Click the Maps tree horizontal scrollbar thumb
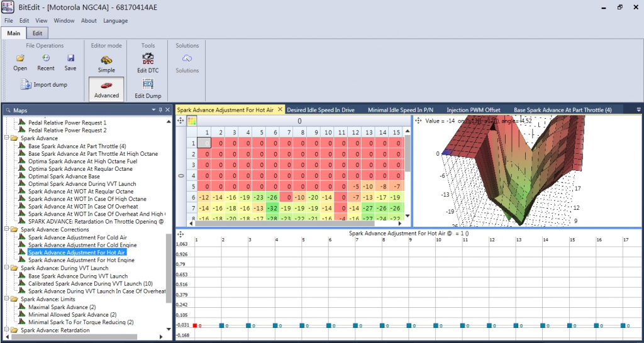This screenshot has width=644, height=343. coord(74,337)
